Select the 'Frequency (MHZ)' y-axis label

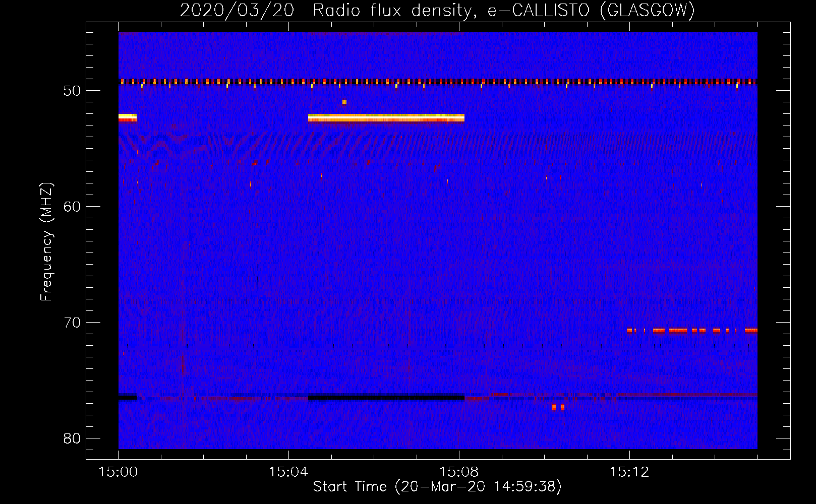click(46, 242)
